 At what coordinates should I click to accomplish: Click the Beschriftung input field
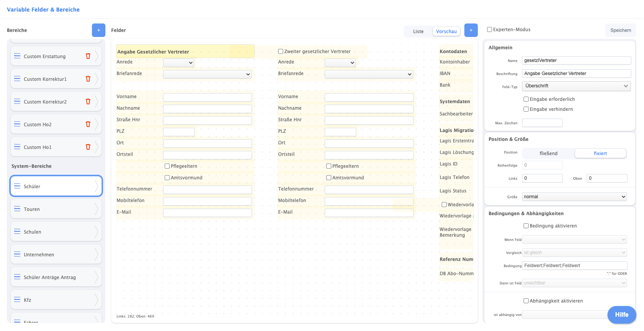point(576,74)
